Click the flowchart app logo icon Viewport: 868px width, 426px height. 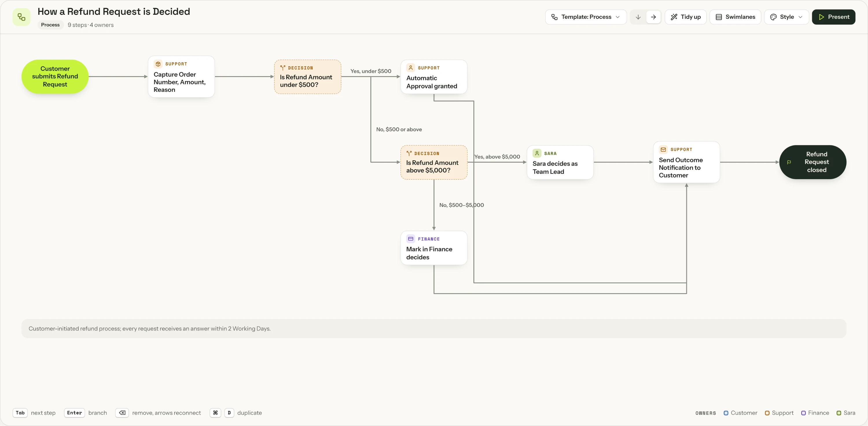click(x=21, y=17)
